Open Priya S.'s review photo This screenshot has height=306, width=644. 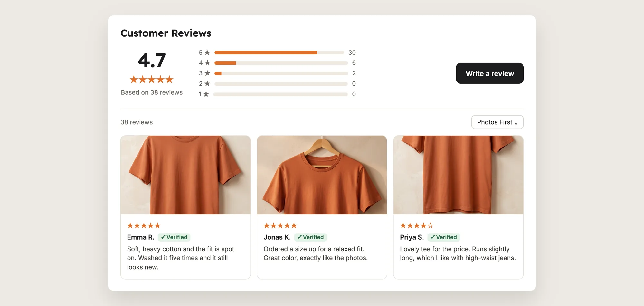pos(458,175)
